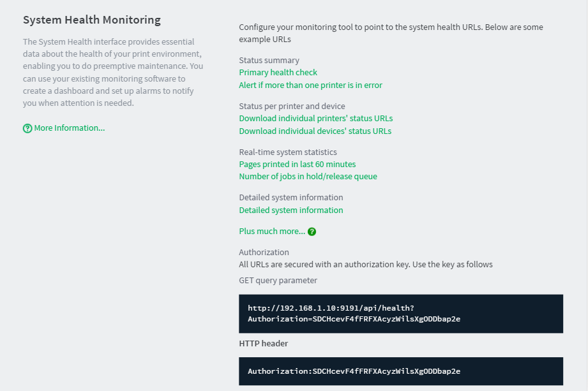This screenshot has height=391, width=588.
Task: Open Number of jobs in hold/release queue link
Action: tap(308, 177)
